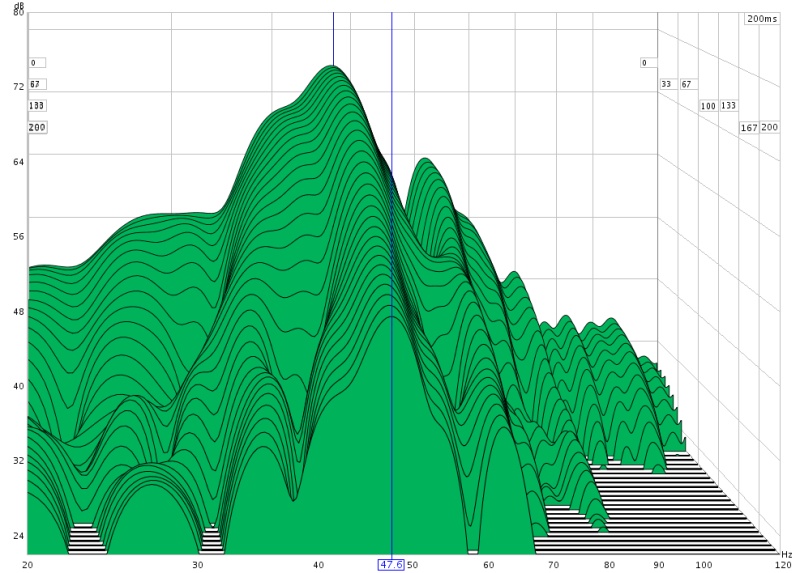
Task: Select the left-side 200 time marker
Action: coord(37,127)
